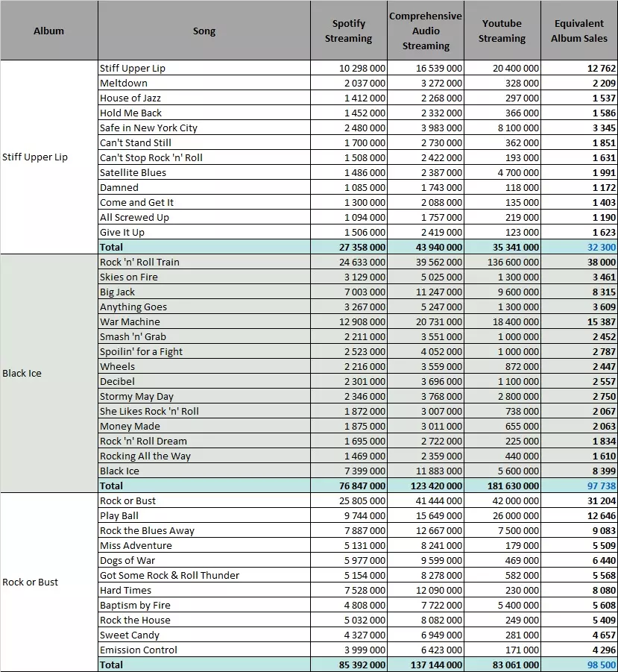Screen dimensions: 618x672
Task: Select the Give It Up song cell
Action: [204, 232]
